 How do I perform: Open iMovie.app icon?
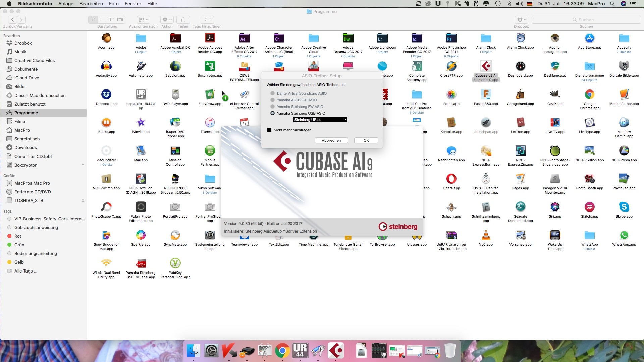click(x=141, y=123)
